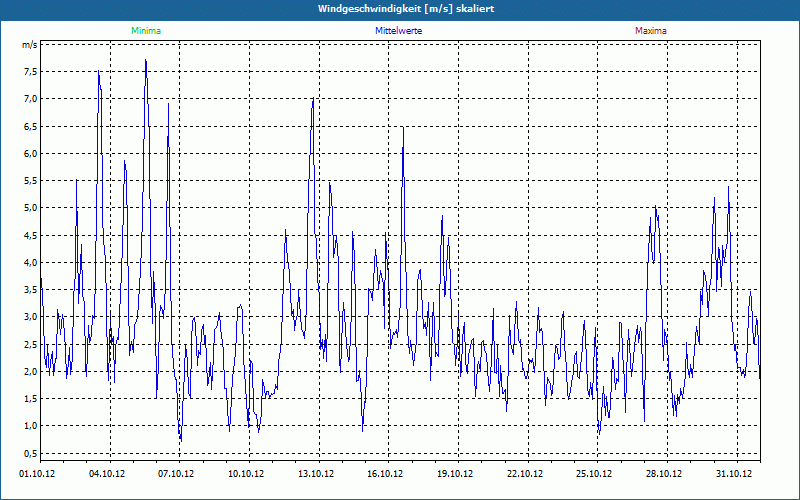Click the m/s unit label on y-axis
Viewport: 800px width, 500px height.
(x=30, y=45)
